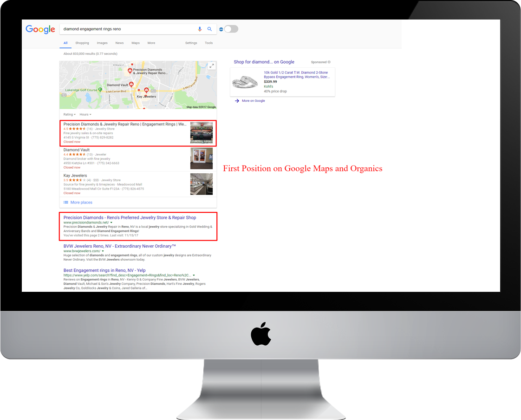This screenshot has width=521, height=420.
Task: Open the More search tab menu
Action: click(x=151, y=43)
